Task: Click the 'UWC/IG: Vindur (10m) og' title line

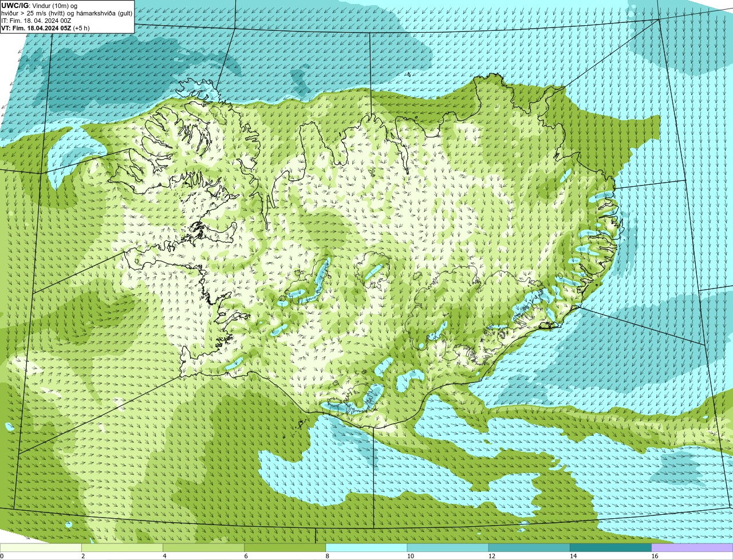Action: pyautogui.click(x=39, y=6)
